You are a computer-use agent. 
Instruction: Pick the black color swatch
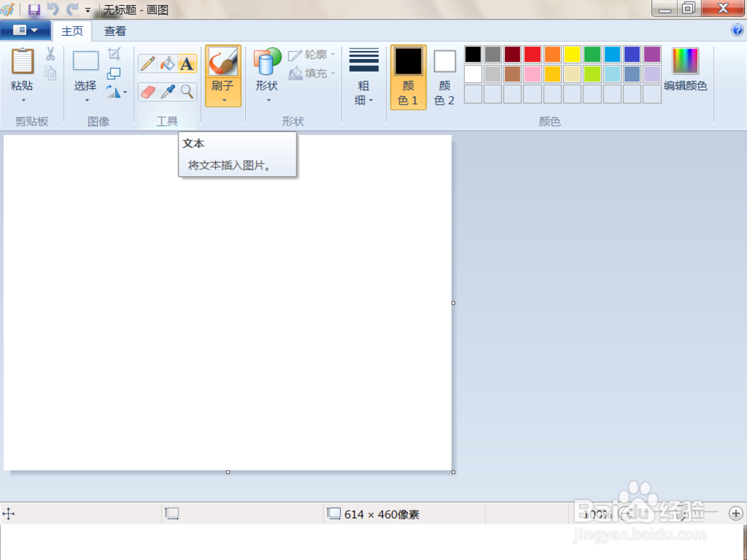tap(473, 55)
